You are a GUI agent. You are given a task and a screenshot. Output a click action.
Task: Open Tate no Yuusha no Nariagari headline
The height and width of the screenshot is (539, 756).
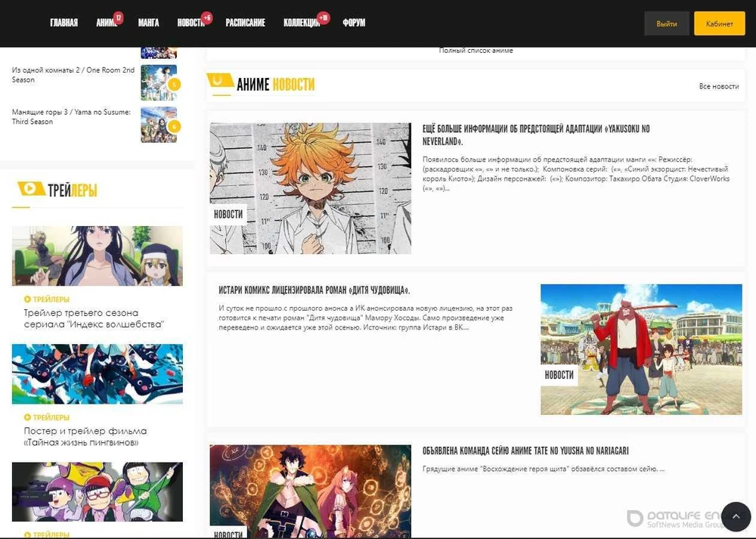click(x=525, y=451)
